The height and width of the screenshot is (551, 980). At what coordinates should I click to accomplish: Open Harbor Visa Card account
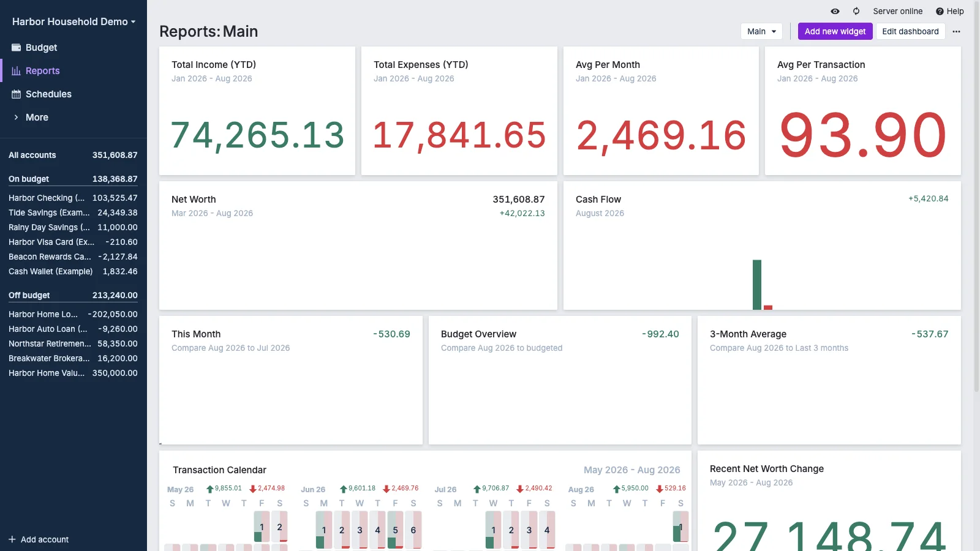(x=73, y=242)
